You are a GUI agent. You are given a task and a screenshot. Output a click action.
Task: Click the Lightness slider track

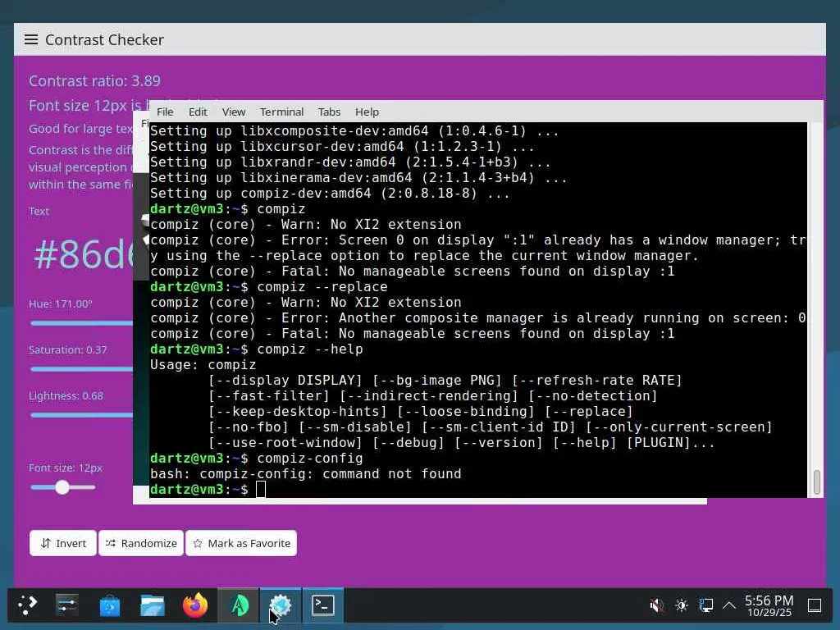[x=82, y=415]
